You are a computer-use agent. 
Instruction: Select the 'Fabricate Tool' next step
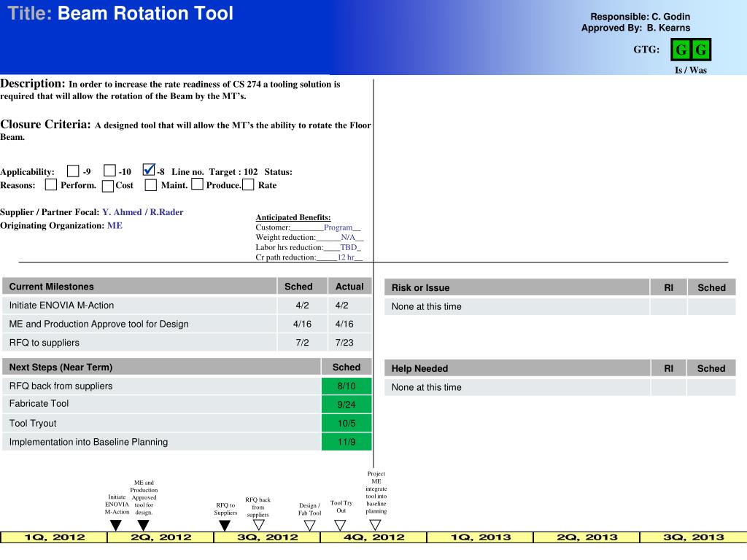161,404
